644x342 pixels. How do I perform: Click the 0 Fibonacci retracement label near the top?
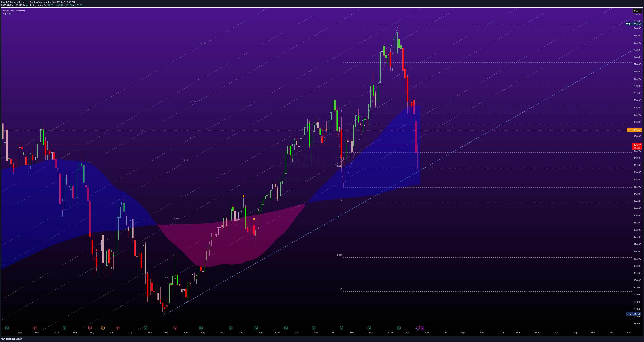point(342,21)
